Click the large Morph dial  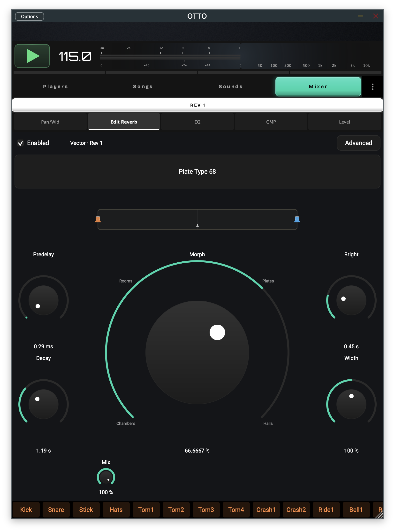point(197,352)
